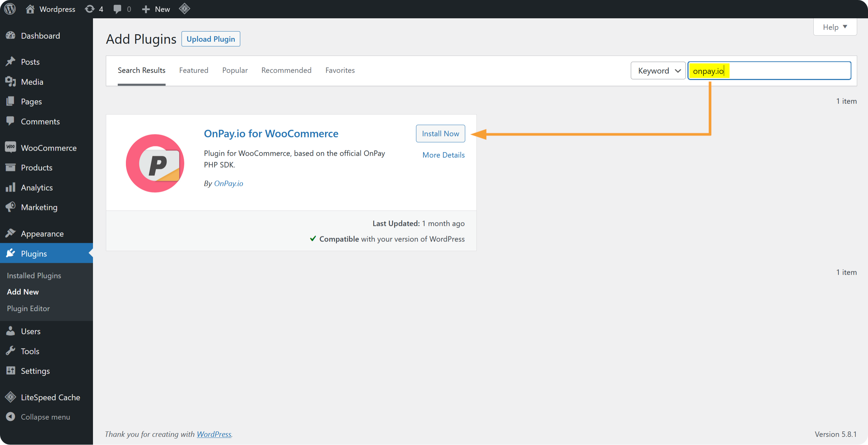This screenshot has height=445, width=868.
Task: Open the Keyword search filter dropdown
Action: coord(657,71)
